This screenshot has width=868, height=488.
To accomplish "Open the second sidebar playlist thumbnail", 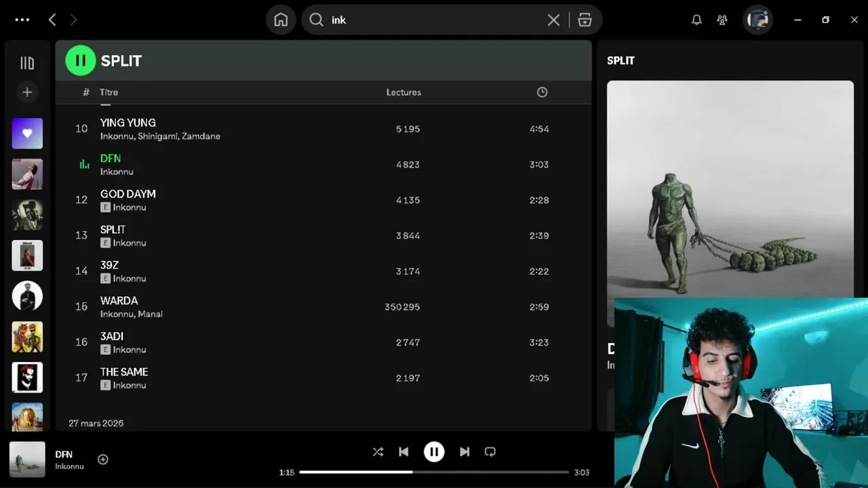I will point(27,174).
